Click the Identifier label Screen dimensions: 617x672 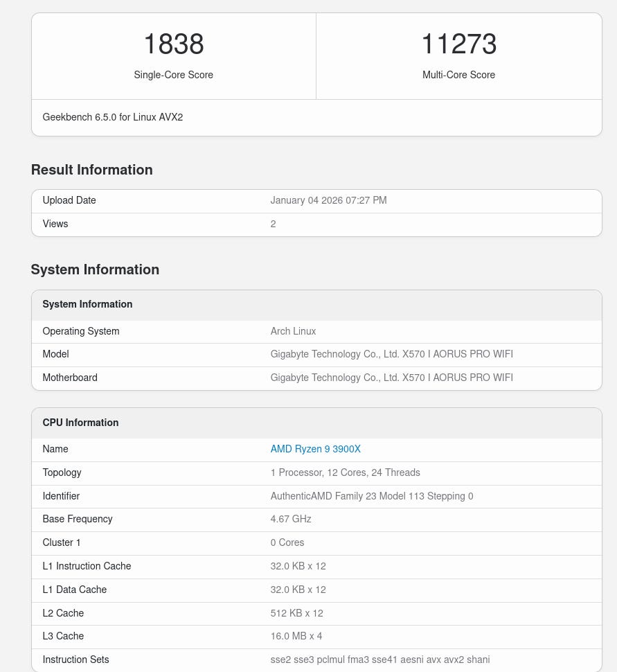click(61, 496)
